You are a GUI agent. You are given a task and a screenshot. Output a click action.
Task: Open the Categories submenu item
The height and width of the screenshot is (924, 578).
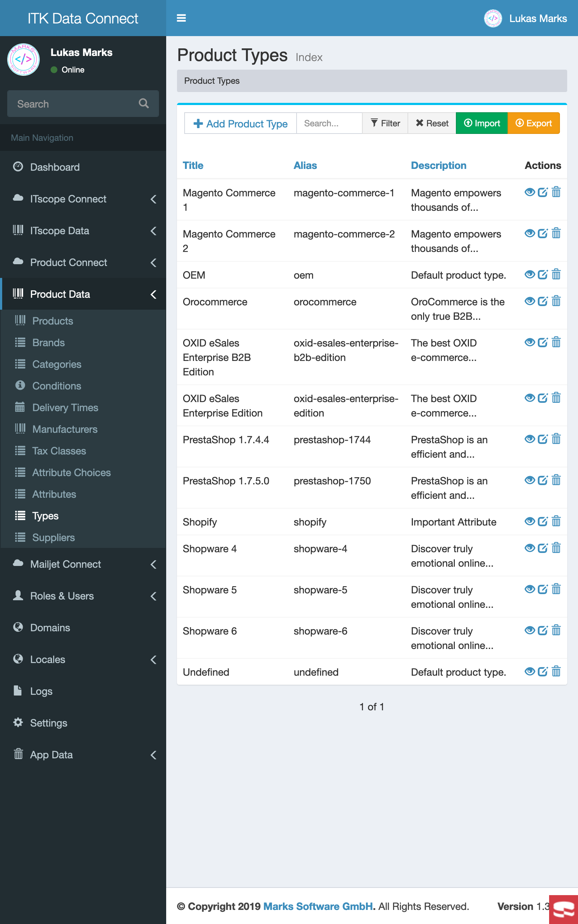point(83,364)
